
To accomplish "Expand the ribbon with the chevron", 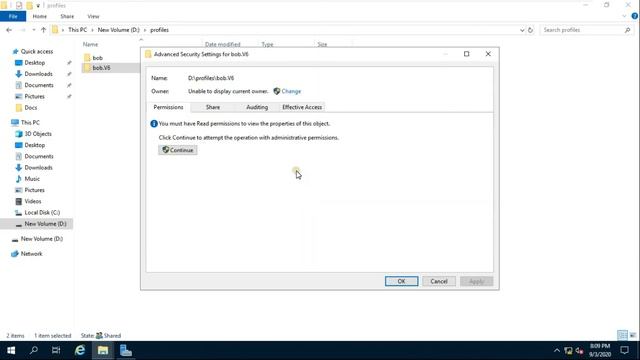I will pos(624,16).
